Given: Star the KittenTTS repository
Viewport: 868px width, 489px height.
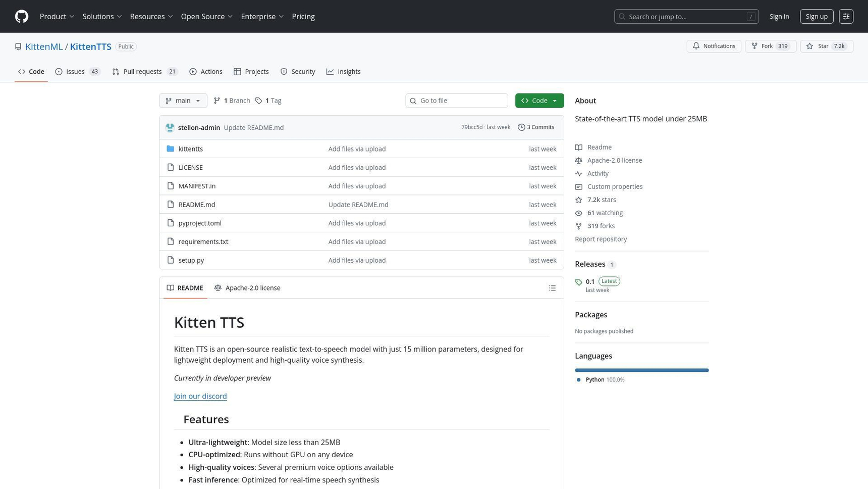Looking at the screenshot, I should point(826,46).
